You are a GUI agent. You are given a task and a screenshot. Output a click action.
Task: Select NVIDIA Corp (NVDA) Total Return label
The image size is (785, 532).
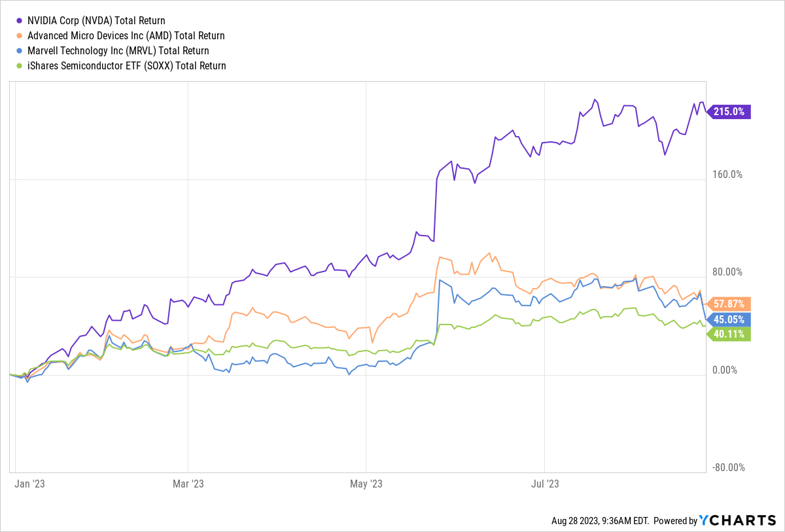click(96, 21)
